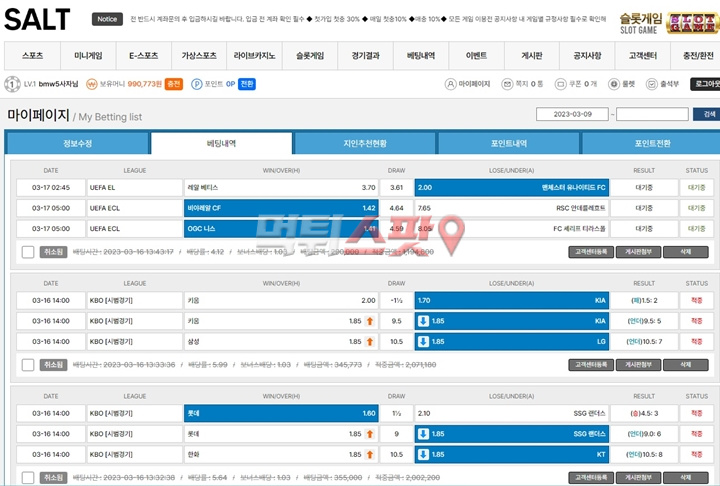This screenshot has width=720, height=486.
Task: Click the blue down arrow in LG row
Action: 423,342
